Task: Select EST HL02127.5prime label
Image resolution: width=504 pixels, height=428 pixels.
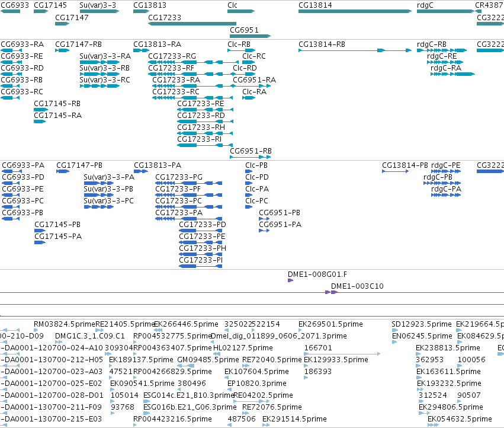Action: (243, 348)
